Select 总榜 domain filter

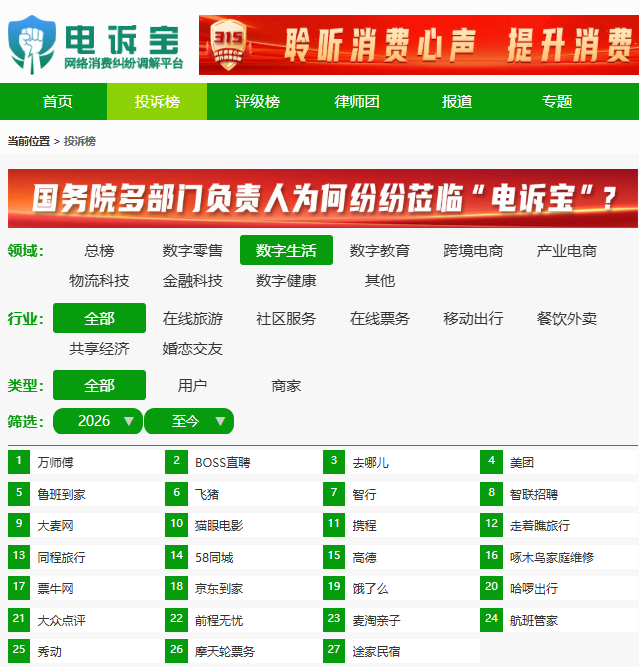pos(99,251)
